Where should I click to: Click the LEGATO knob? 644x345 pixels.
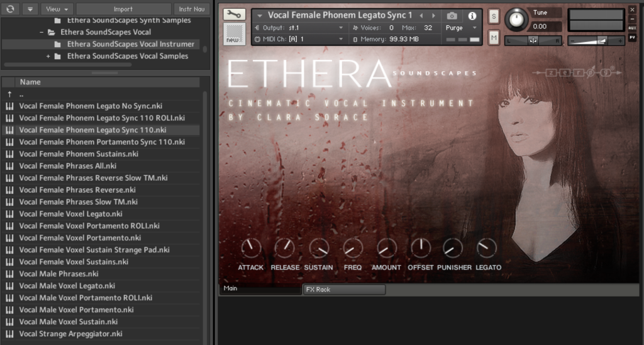tap(487, 248)
